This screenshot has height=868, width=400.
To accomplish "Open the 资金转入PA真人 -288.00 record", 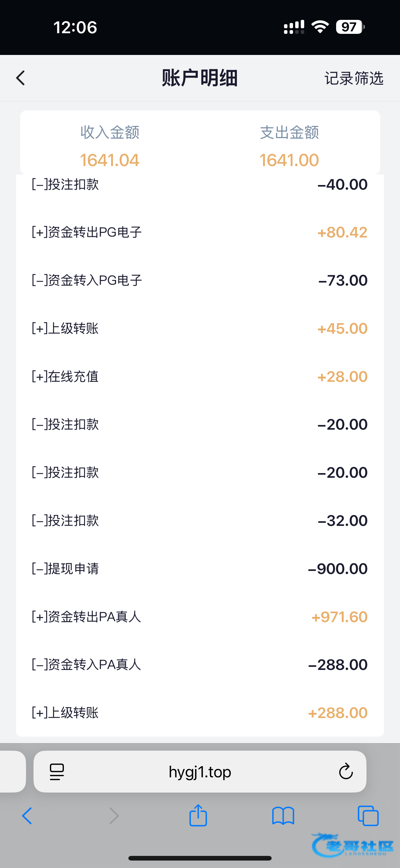I will 200,664.
